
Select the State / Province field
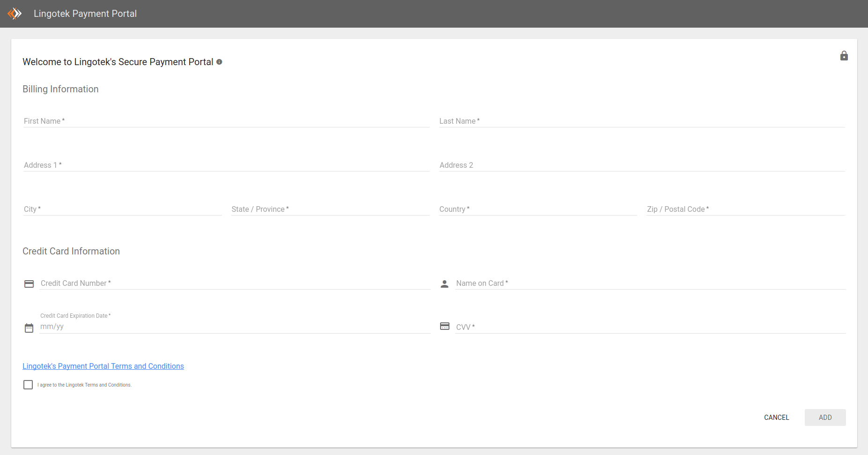click(330, 209)
